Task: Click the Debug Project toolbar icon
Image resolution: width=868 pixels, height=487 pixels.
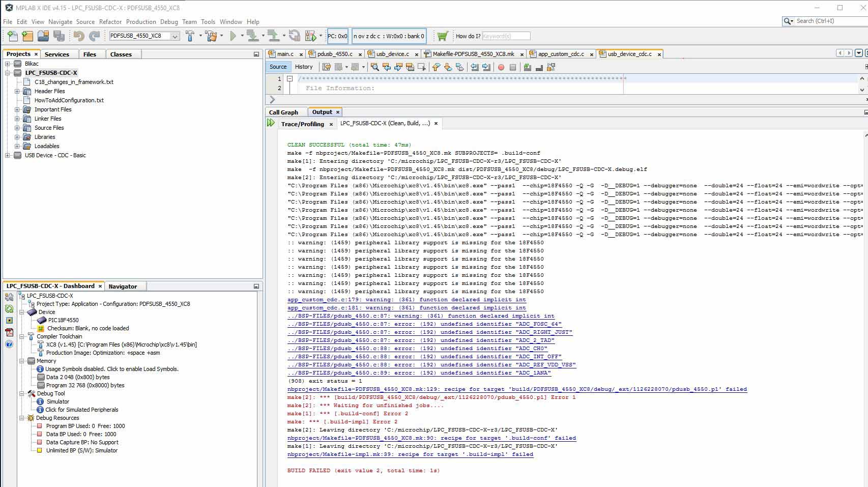Action: [310, 36]
